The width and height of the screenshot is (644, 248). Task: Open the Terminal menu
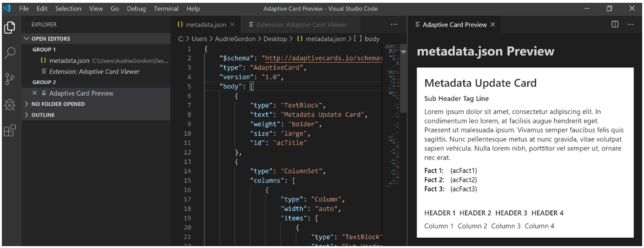[166, 9]
